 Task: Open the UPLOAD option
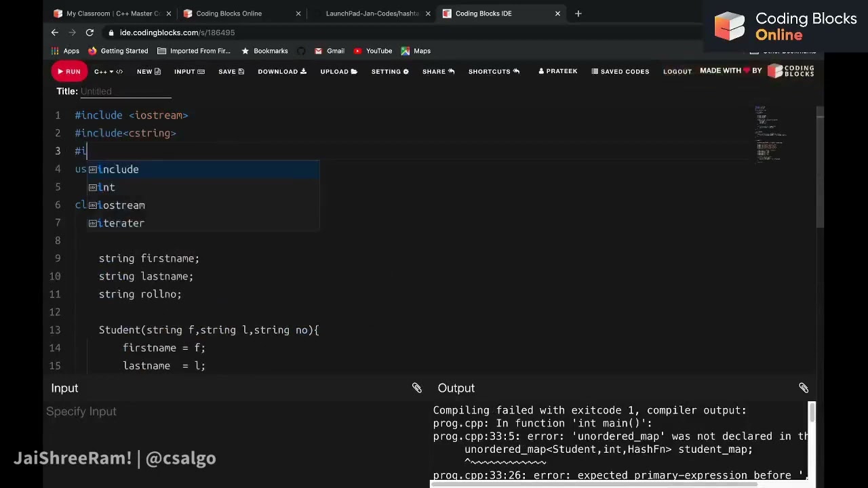pyautogui.click(x=338, y=71)
